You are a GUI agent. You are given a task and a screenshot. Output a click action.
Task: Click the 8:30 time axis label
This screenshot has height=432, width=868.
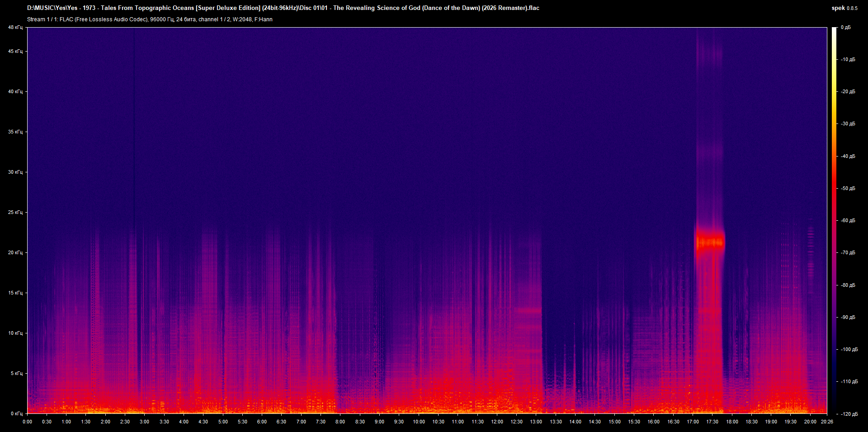click(x=360, y=422)
